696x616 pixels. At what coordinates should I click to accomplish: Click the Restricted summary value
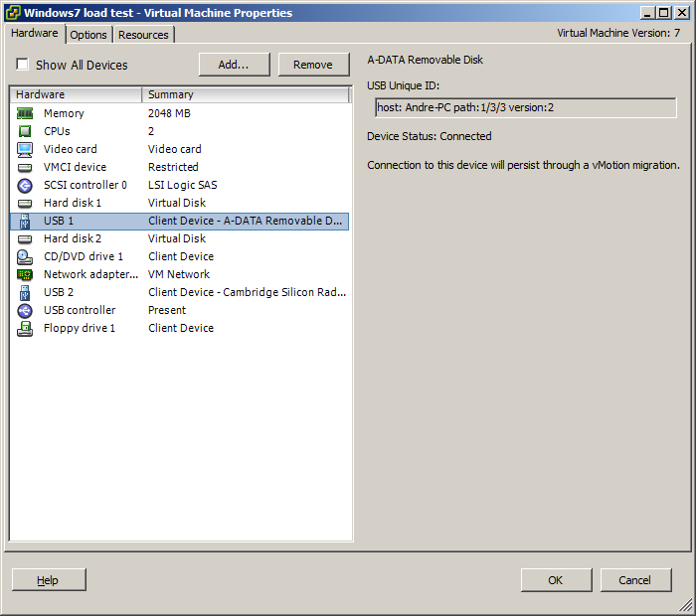click(173, 167)
